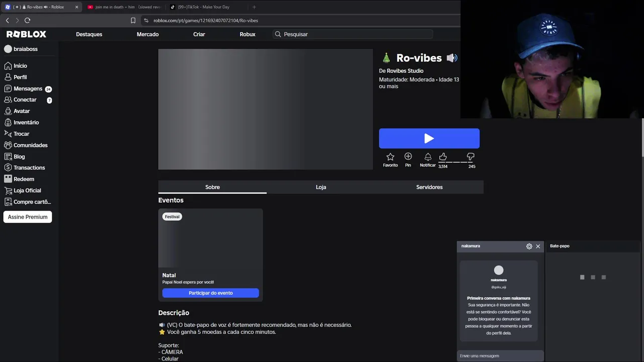Click the Natal event thumbnail

(x=210, y=238)
